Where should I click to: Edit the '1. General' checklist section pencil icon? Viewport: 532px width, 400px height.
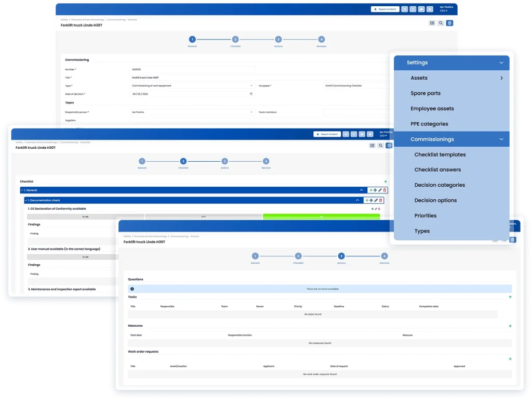380,190
